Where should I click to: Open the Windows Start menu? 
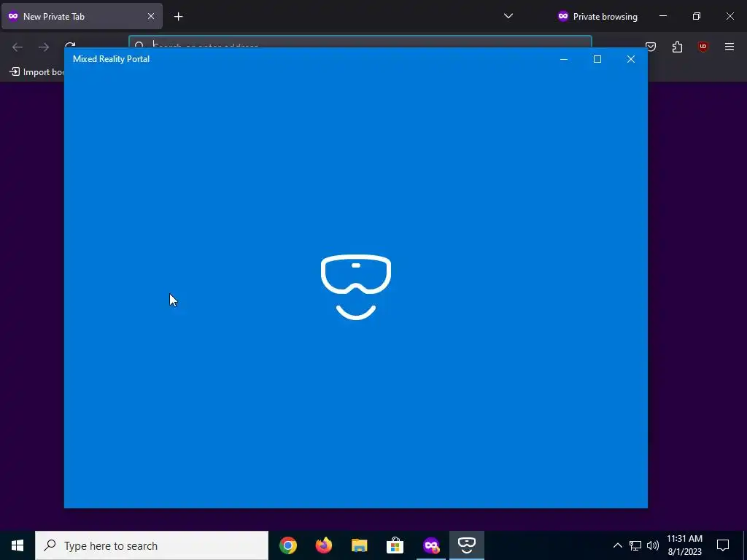(18, 545)
